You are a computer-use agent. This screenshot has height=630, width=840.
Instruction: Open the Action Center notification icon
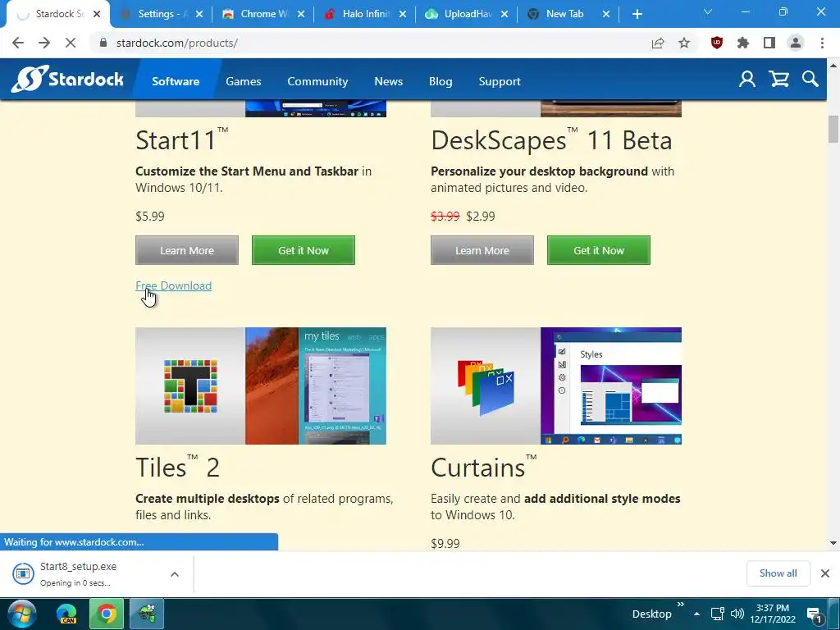click(814, 615)
